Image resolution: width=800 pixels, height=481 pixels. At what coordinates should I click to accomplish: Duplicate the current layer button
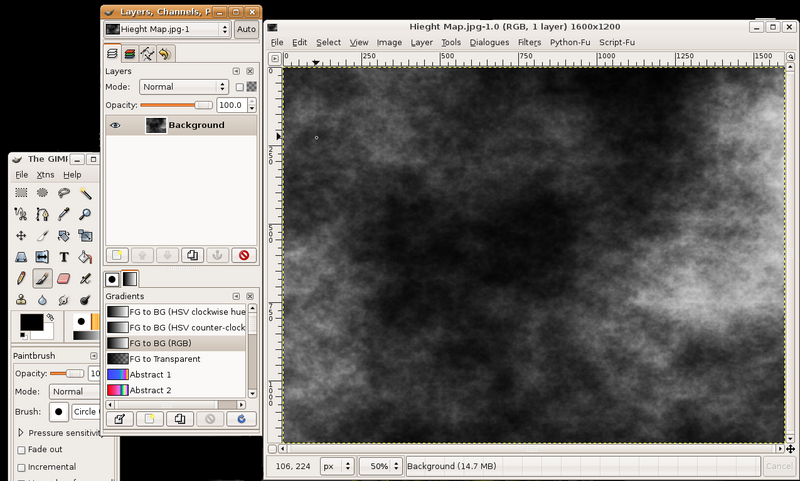[x=192, y=255]
